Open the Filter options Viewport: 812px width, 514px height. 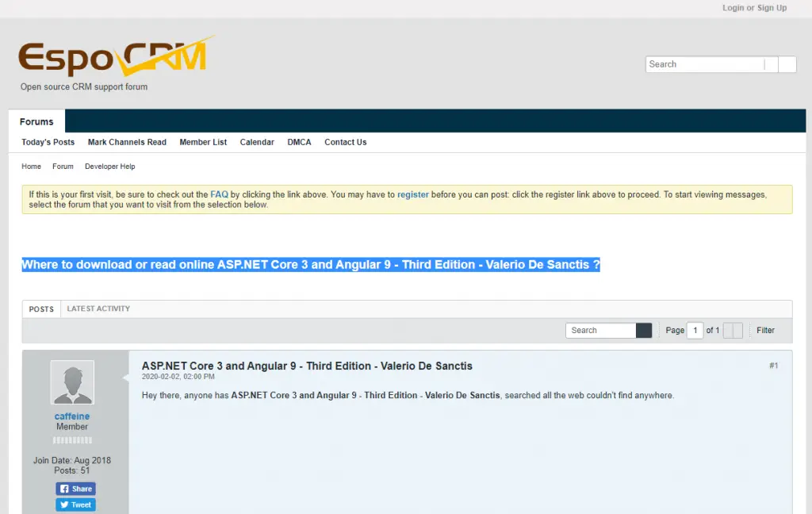pos(765,331)
